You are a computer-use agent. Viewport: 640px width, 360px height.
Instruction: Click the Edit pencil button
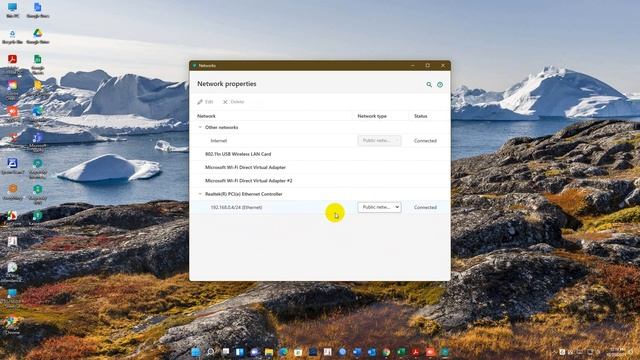coord(205,102)
